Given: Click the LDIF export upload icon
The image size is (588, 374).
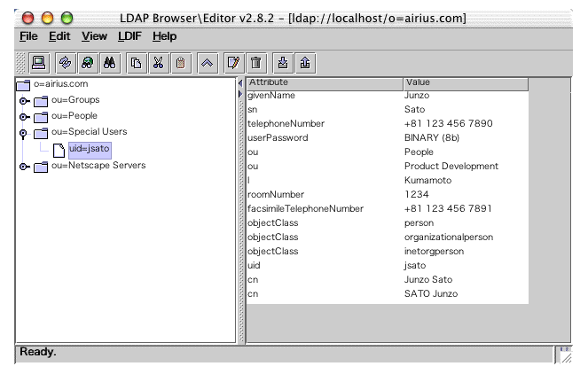Looking at the screenshot, I should tap(305, 63).
